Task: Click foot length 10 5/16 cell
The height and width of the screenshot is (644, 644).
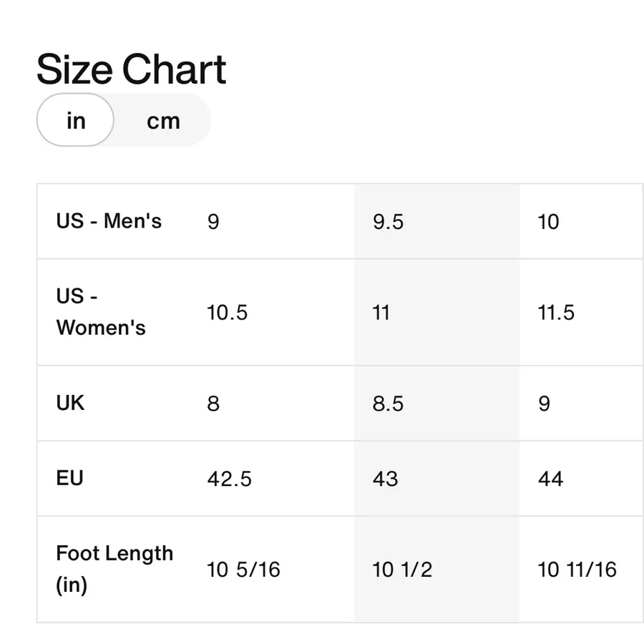Action: (271, 570)
